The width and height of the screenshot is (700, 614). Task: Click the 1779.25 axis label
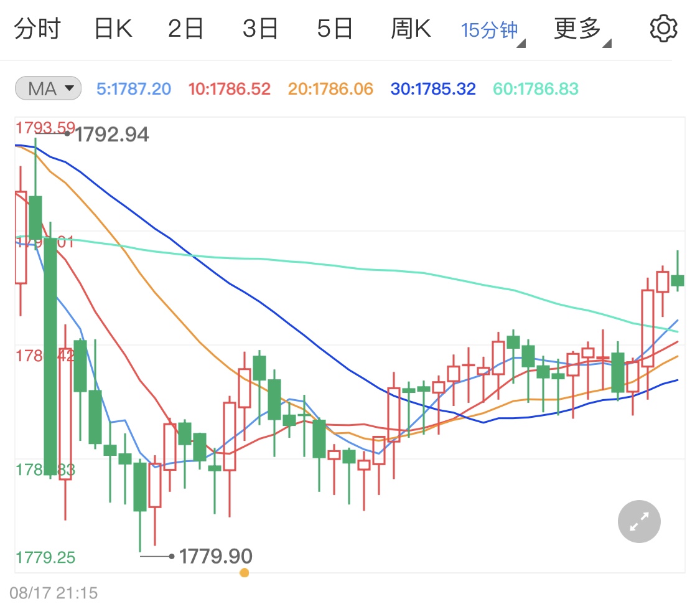pos(45,558)
